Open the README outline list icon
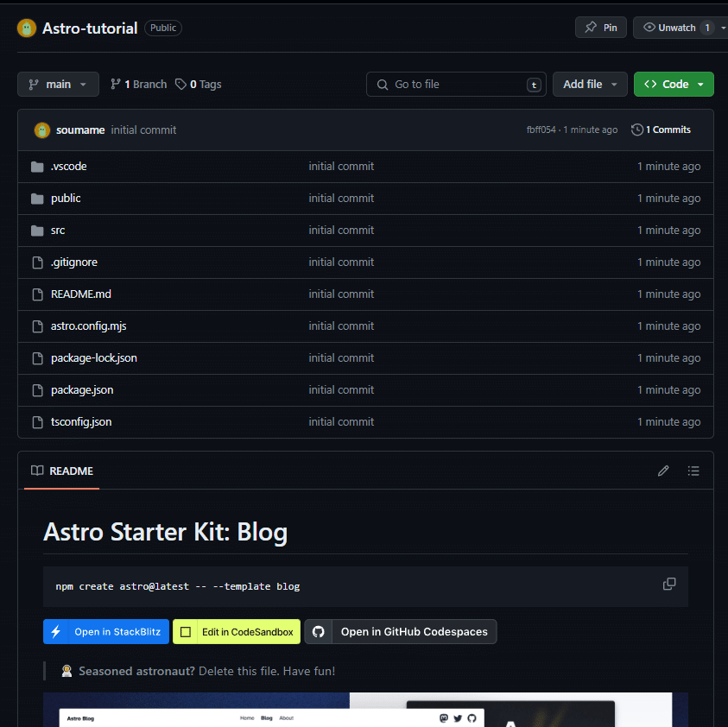Viewport: 728px width, 727px height. coord(693,471)
